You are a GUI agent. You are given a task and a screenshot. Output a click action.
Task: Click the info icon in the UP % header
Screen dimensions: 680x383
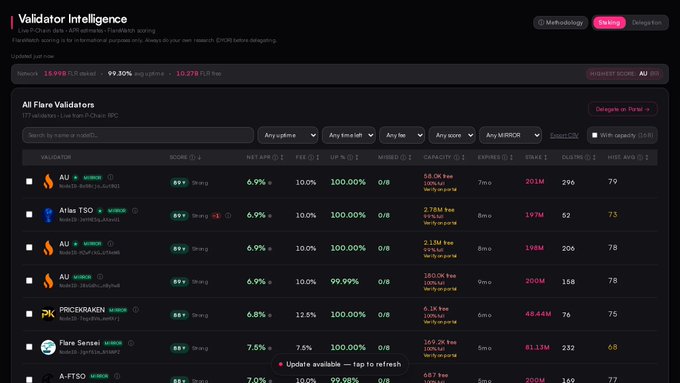tap(350, 157)
